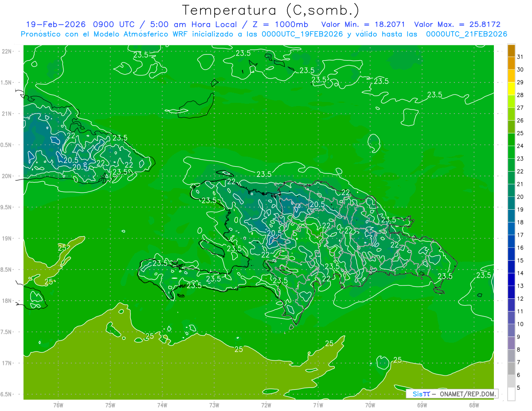Viewport: 532px width, 411px height.
Task: Click the "76W" longitude axis label
Action: click(x=58, y=405)
